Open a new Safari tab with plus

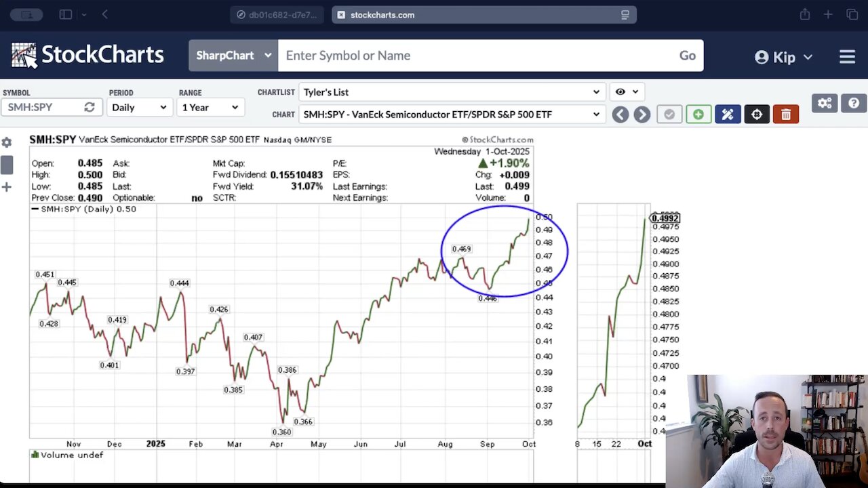click(x=828, y=14)
